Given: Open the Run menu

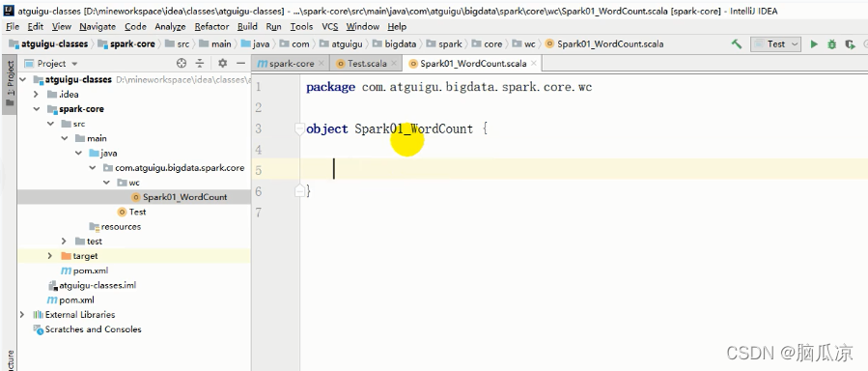Looking at the screenshot, I should click(273, 27).
